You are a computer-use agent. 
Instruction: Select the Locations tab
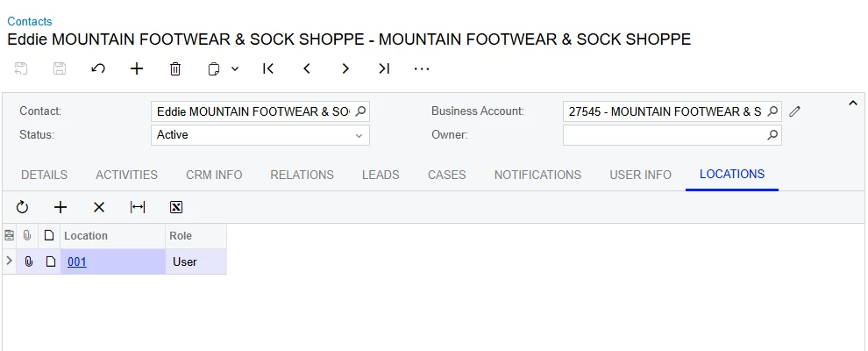[732, 175]
